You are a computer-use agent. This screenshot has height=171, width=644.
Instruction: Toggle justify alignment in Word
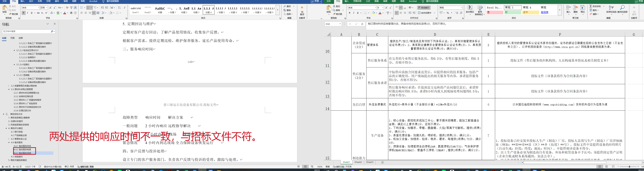coord(94,13)
